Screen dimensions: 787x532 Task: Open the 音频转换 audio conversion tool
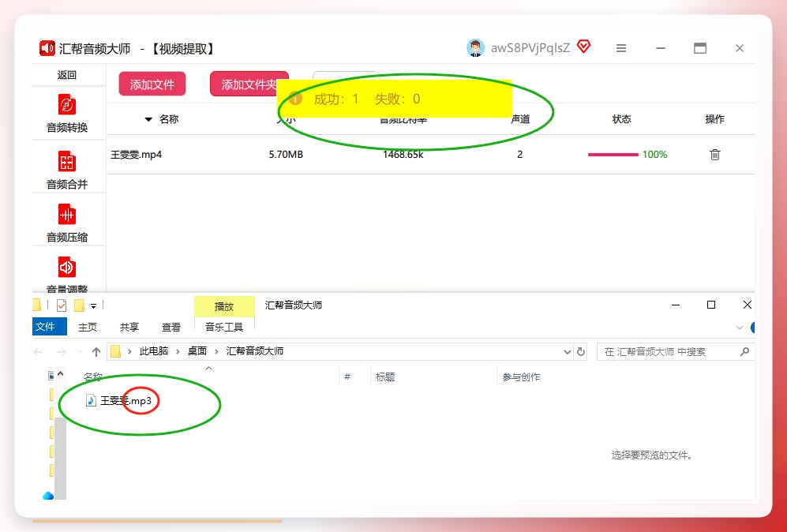click(67, 114)
